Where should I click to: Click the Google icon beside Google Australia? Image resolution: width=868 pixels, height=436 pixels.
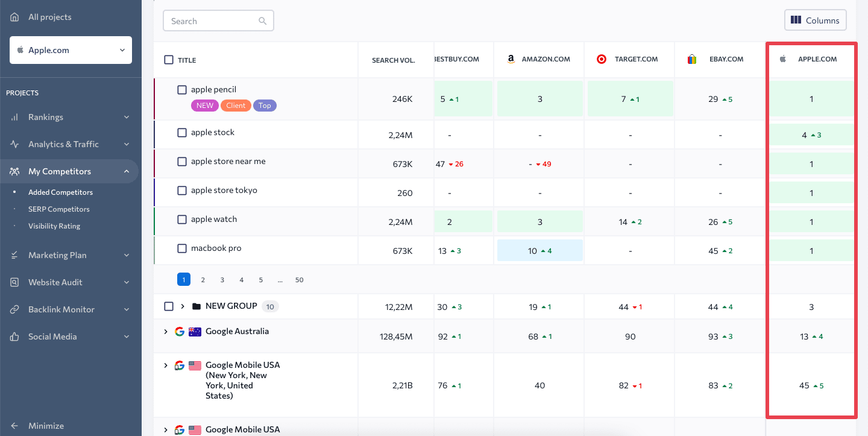click(179, 331)
